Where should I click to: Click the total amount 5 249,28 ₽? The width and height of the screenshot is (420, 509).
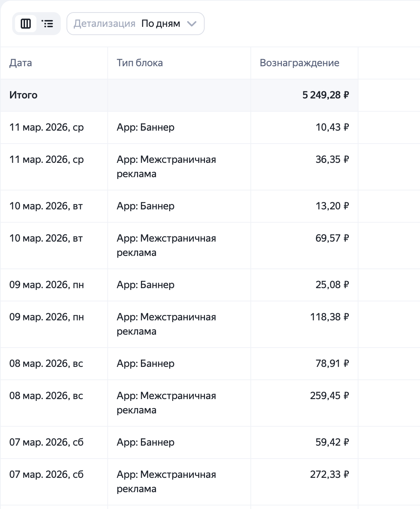click(x=326, y=95)
